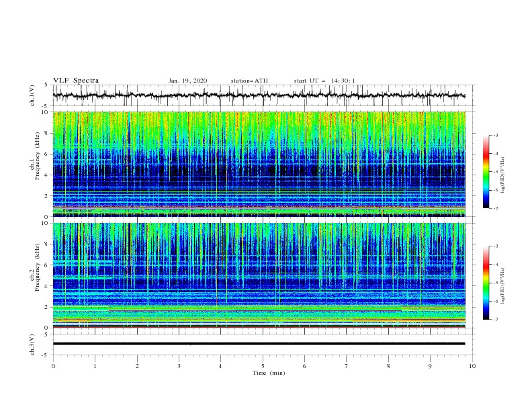Select the date text "Jan. 19, 2020"

[x=187, y=81]
